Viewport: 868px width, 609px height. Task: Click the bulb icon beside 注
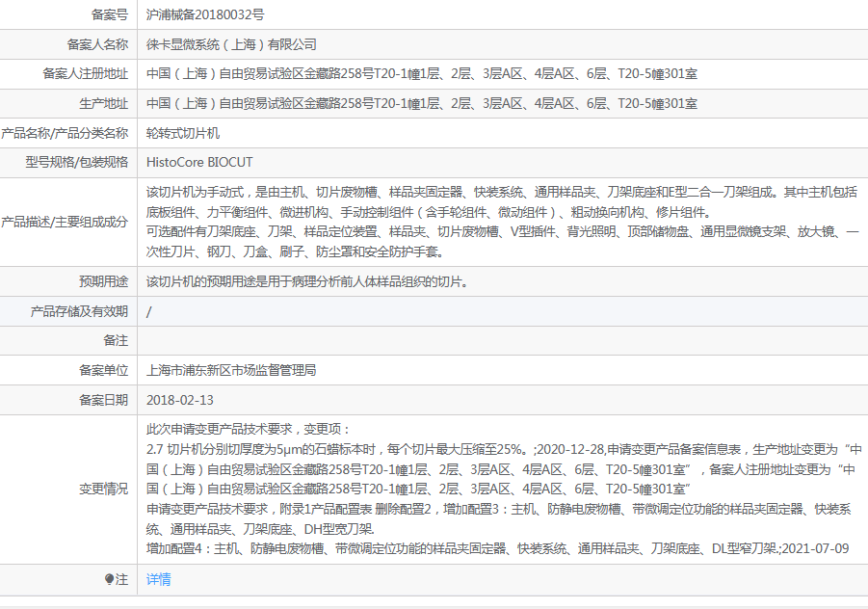point(109,579)
